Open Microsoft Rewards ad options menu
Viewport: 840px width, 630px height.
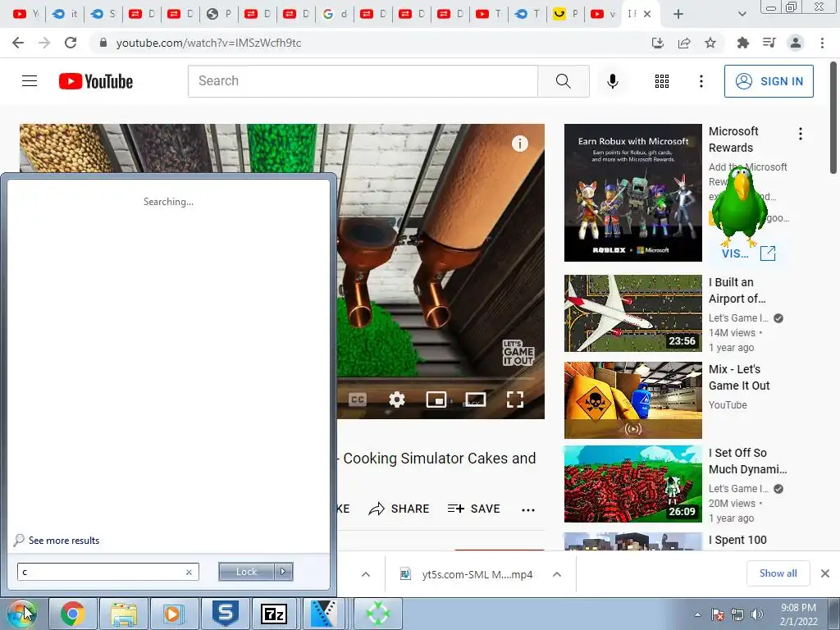click(x=801, y=134)
